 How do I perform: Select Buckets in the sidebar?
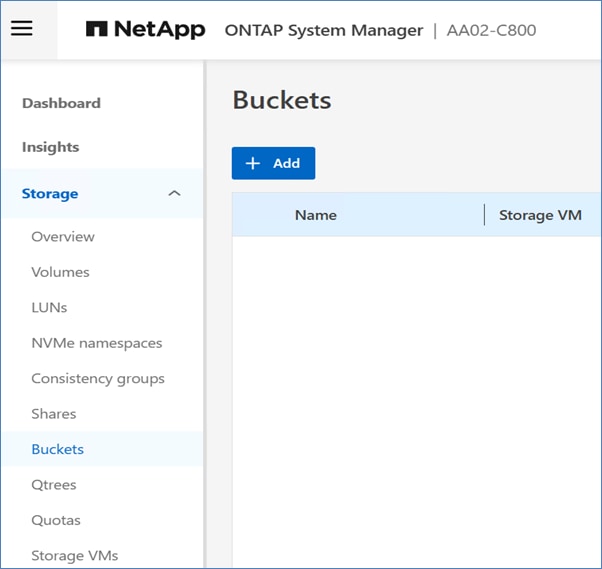(58, 449)
